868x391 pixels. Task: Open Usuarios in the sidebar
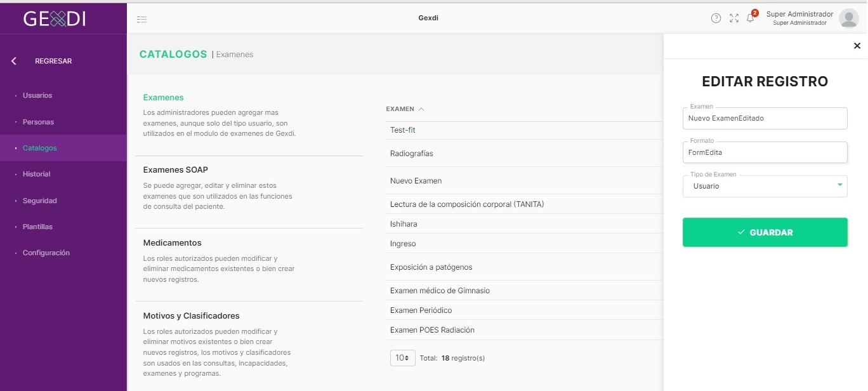click(x=37, y=95)
